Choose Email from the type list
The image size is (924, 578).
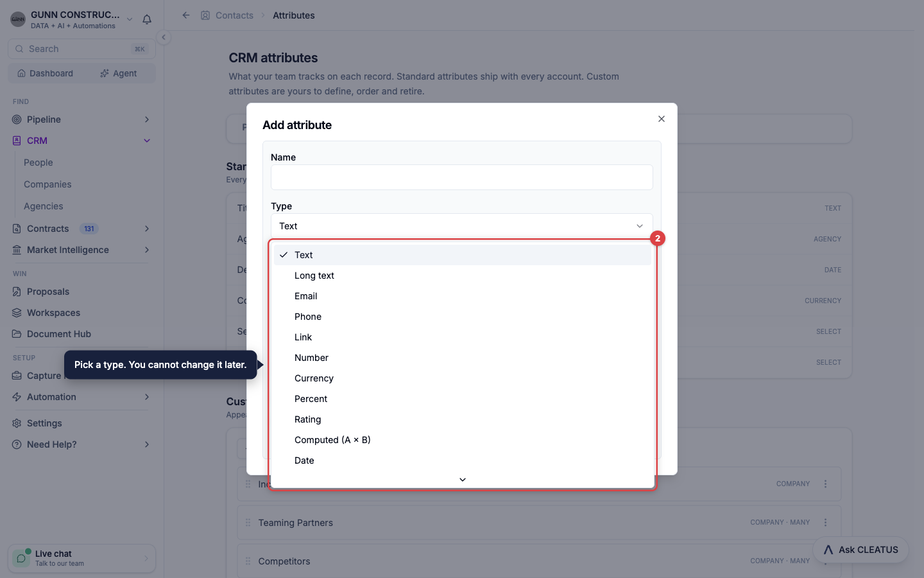pos(462,296)
